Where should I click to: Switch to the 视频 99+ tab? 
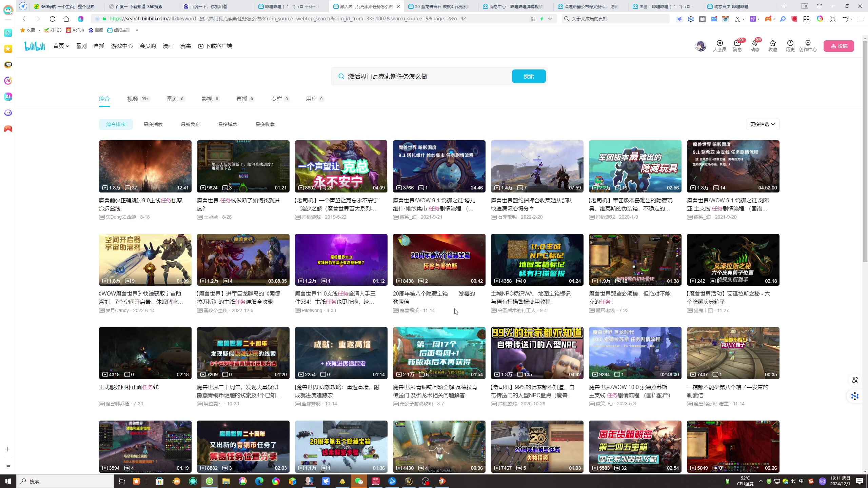tap(138, 99)
